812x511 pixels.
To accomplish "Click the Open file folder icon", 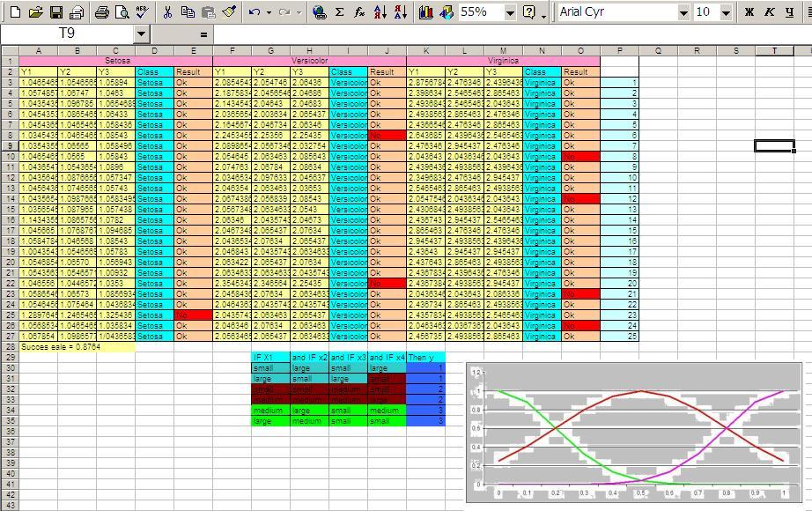I will 35,12.
